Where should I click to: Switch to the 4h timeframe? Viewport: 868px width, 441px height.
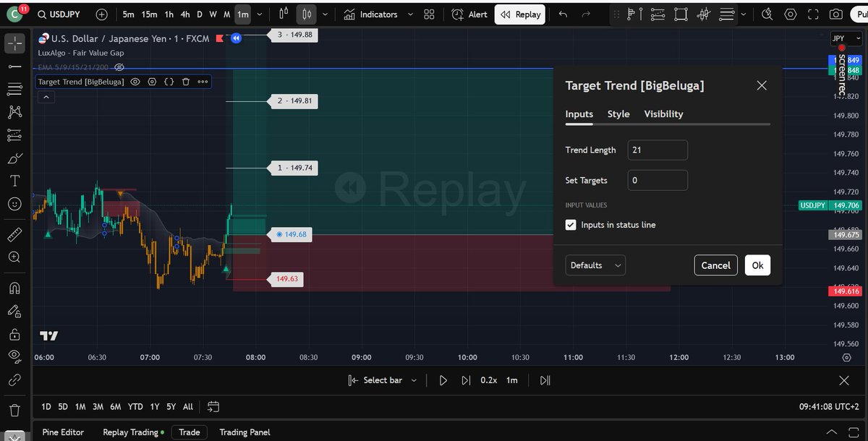click(185, 14)
